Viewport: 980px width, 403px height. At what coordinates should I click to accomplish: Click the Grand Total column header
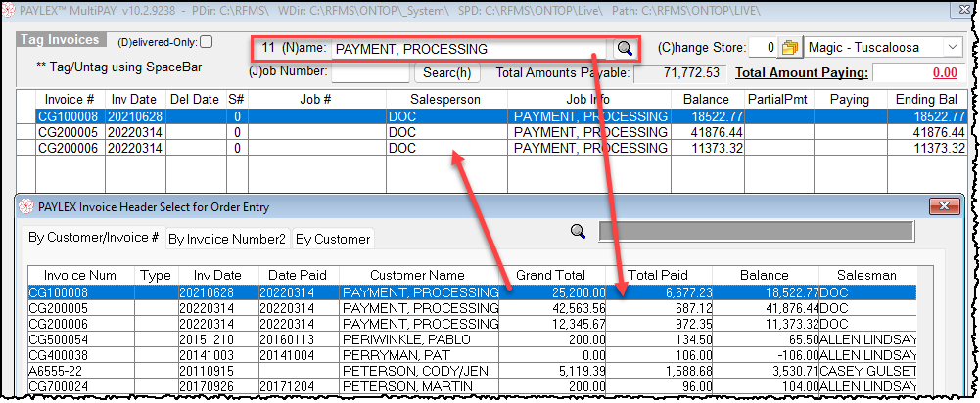click(551, 277)
